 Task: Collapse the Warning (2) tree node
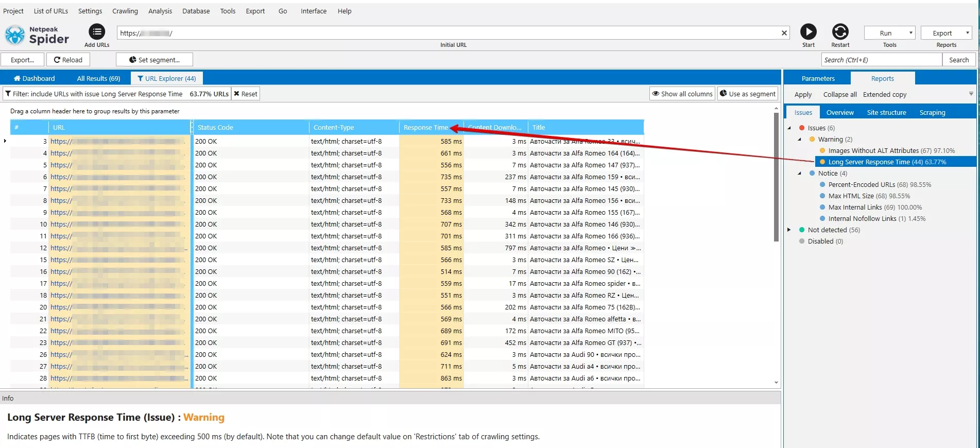800,139
